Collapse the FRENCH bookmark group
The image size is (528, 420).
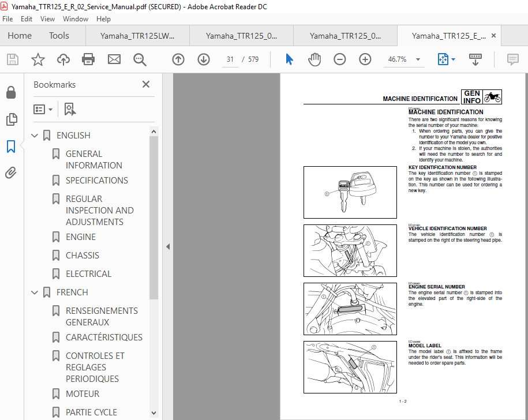(x=35, y=292)
